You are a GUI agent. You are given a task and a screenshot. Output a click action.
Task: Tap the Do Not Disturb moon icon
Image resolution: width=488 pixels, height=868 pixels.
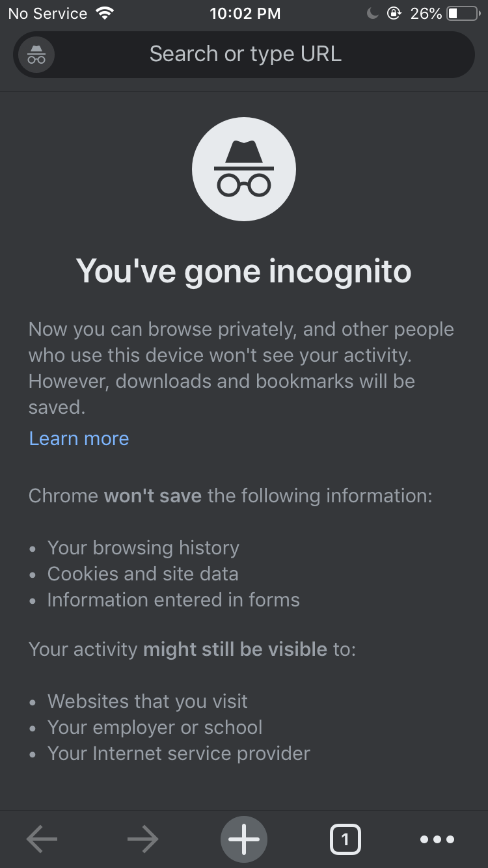[x=372, y=13]
